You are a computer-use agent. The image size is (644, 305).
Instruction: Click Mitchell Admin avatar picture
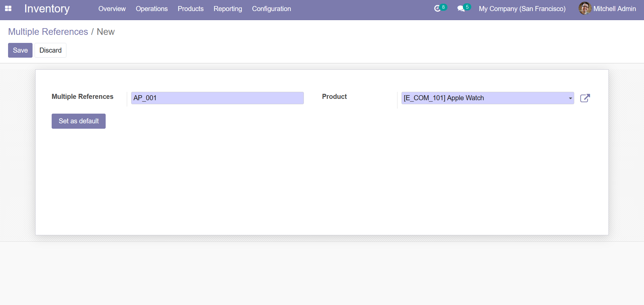pos(585,8)
